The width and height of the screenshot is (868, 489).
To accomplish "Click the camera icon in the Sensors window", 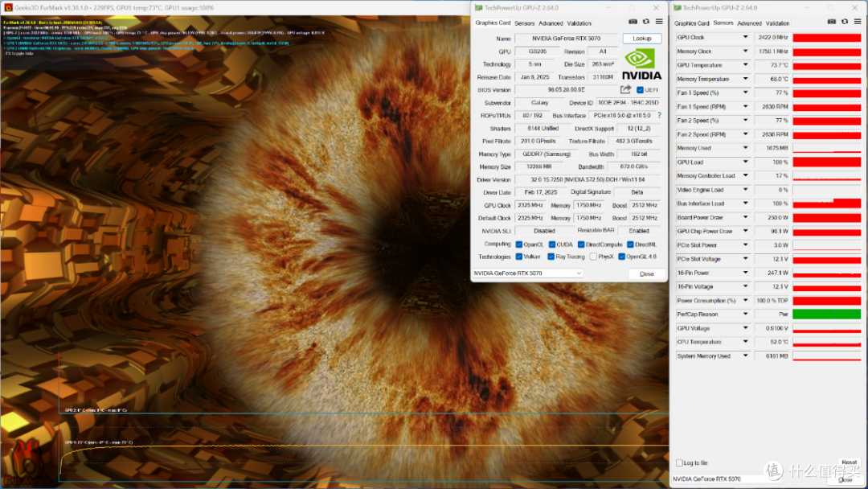I will click(x=832, y=22).
